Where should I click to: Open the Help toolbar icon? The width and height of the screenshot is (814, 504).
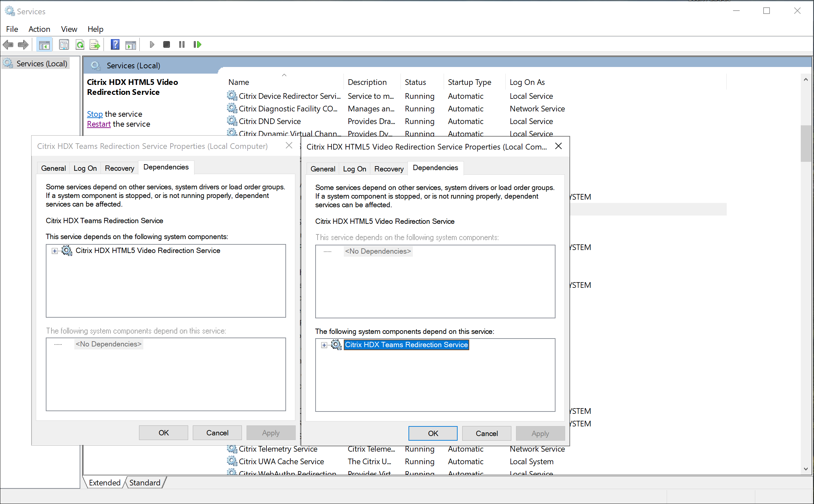tap(115, 44)
